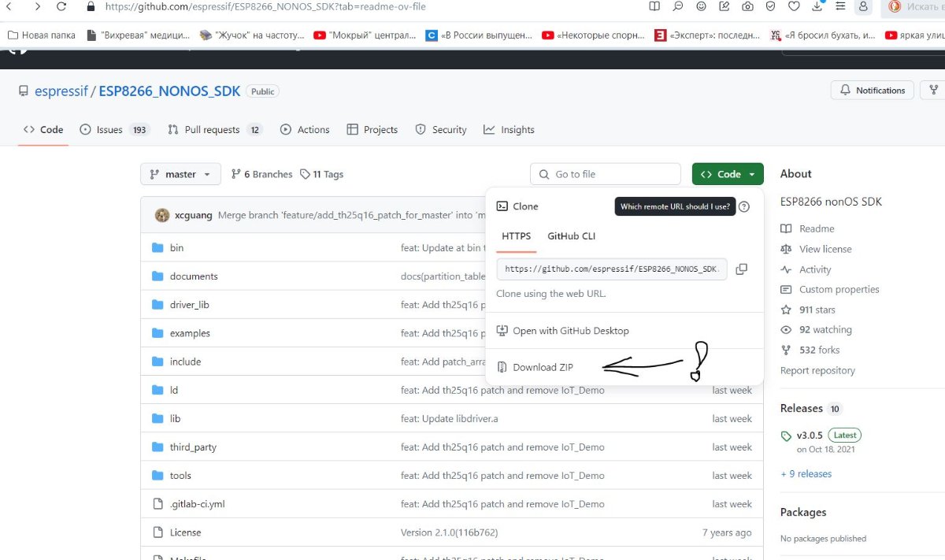View the 92 watching link
This screenshot has width=945, height=560.
tap(825, 330)
